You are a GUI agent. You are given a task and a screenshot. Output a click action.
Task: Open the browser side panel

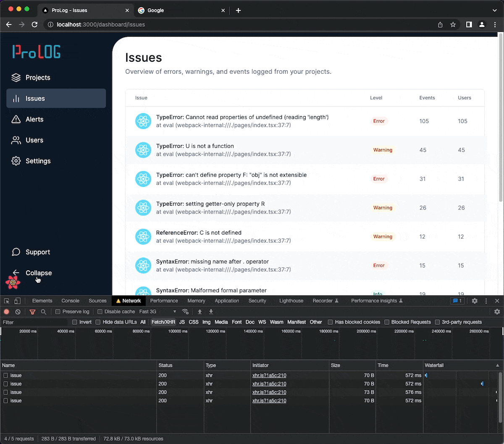(x=469, y=25)
